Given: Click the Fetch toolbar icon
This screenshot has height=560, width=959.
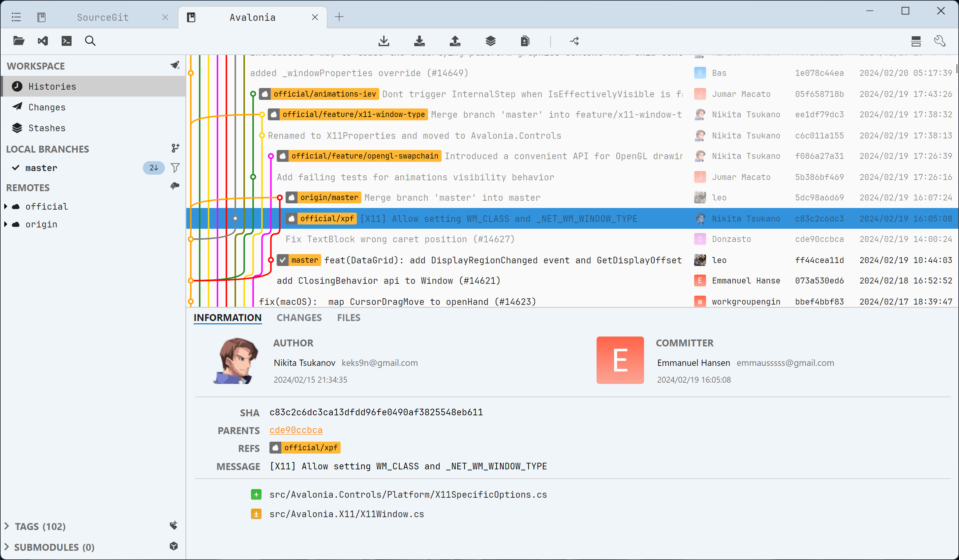Looking at the screenshot, I should coord(384,41).
